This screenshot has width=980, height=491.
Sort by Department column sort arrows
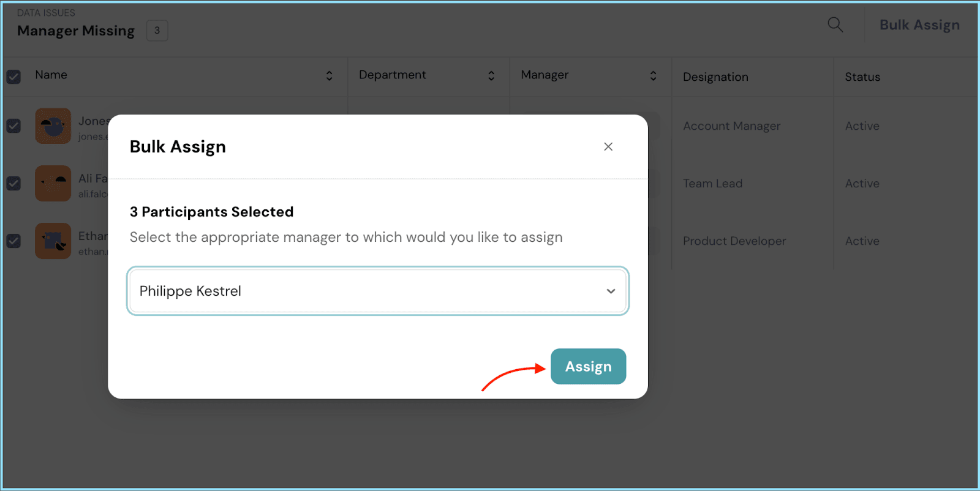[x=491, y=75]
